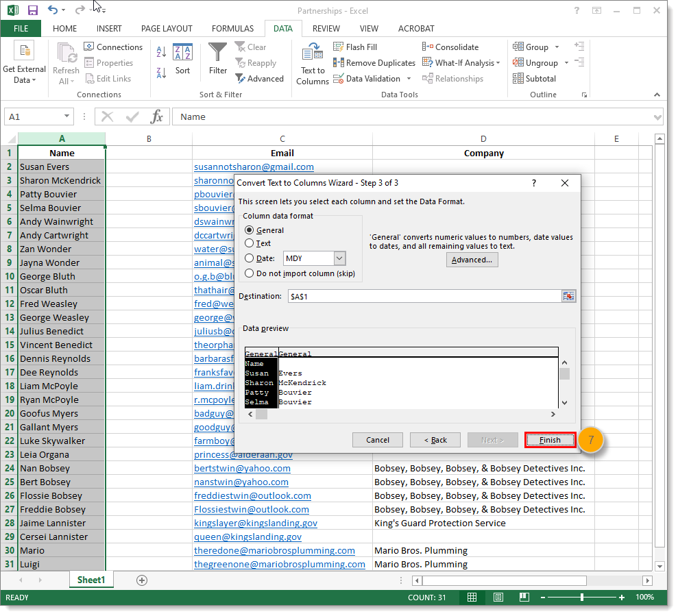Select the Text data format radio
Viewport: 678px width, 616px height.
tap(250, 243)
